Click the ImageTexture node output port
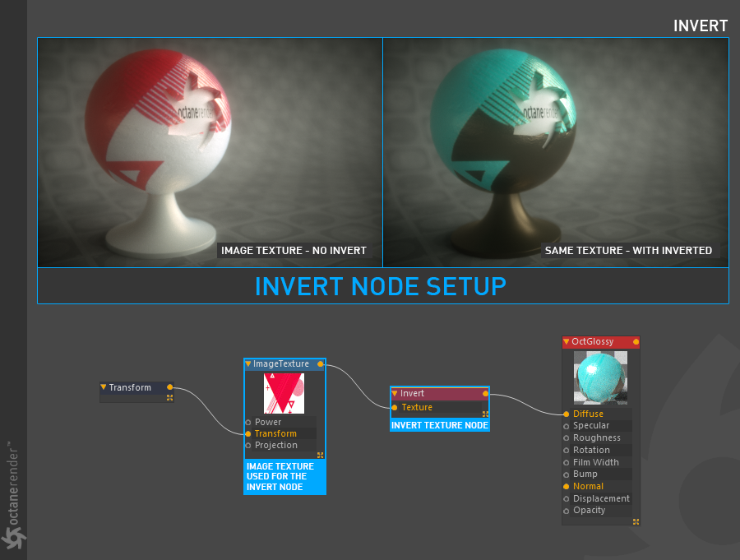 [x=321, y=363]
